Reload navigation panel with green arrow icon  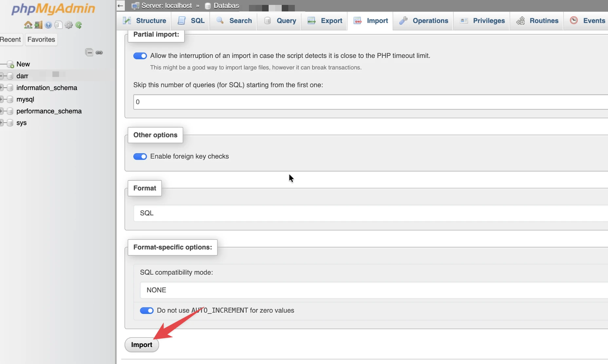[79, 25]
